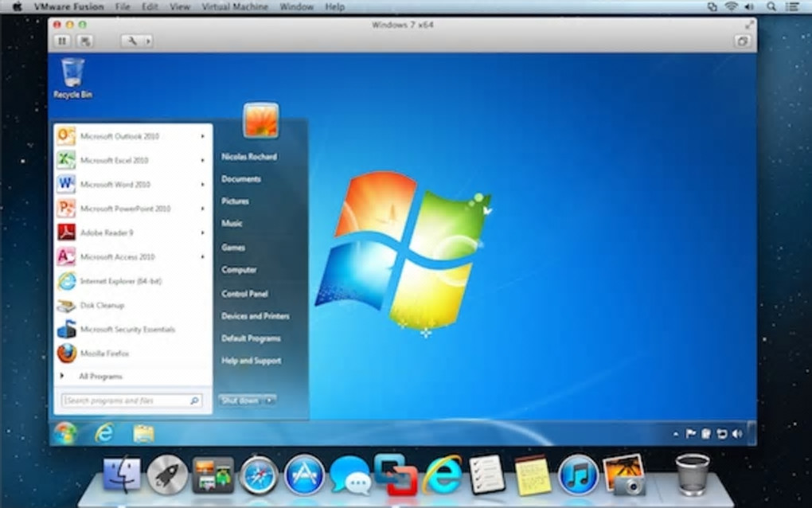This screenshot has height=508, width=812.
Task: Click the Shut down button
Action: click(x=241, y=401)
